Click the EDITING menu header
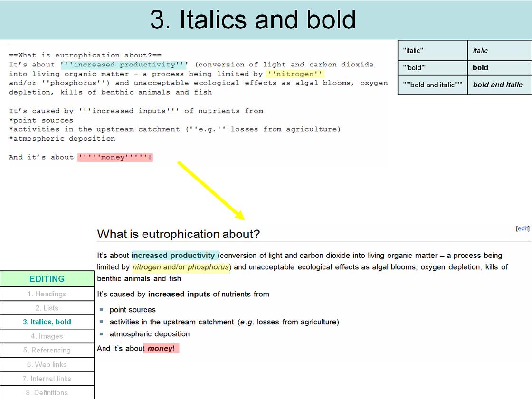 click(x=47, y=279)
